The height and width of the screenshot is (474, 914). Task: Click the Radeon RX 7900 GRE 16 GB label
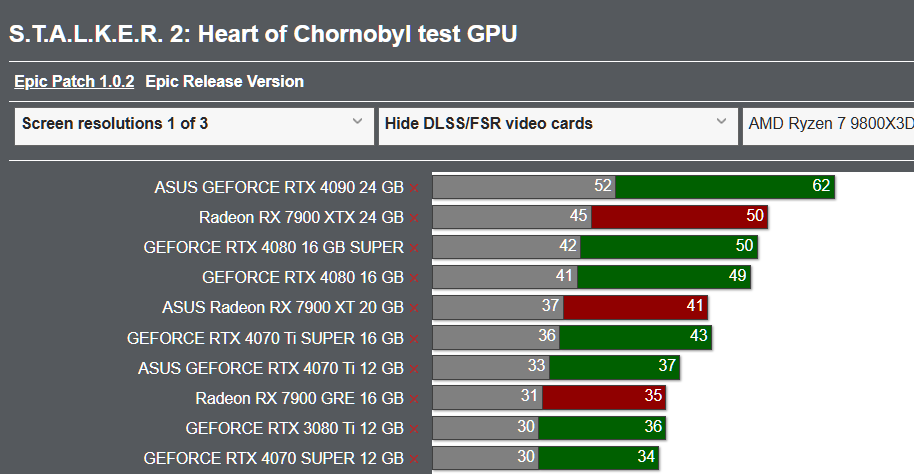[x=300, y=398]
